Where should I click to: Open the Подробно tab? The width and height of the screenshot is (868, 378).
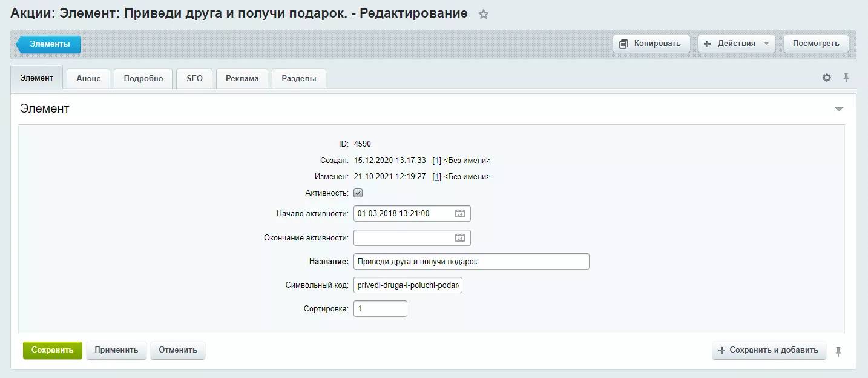pyautogui.click(x=143, y=79)
